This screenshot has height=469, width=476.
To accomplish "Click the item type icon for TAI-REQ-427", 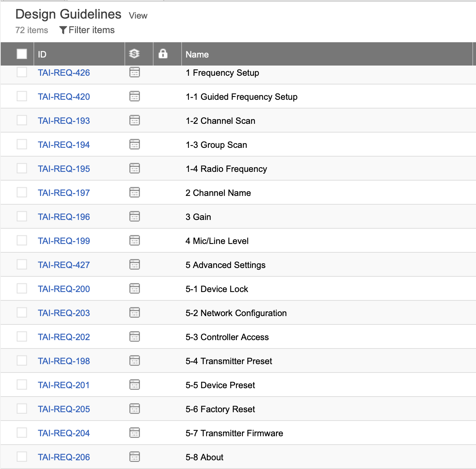I will click(x=135, y=264).
